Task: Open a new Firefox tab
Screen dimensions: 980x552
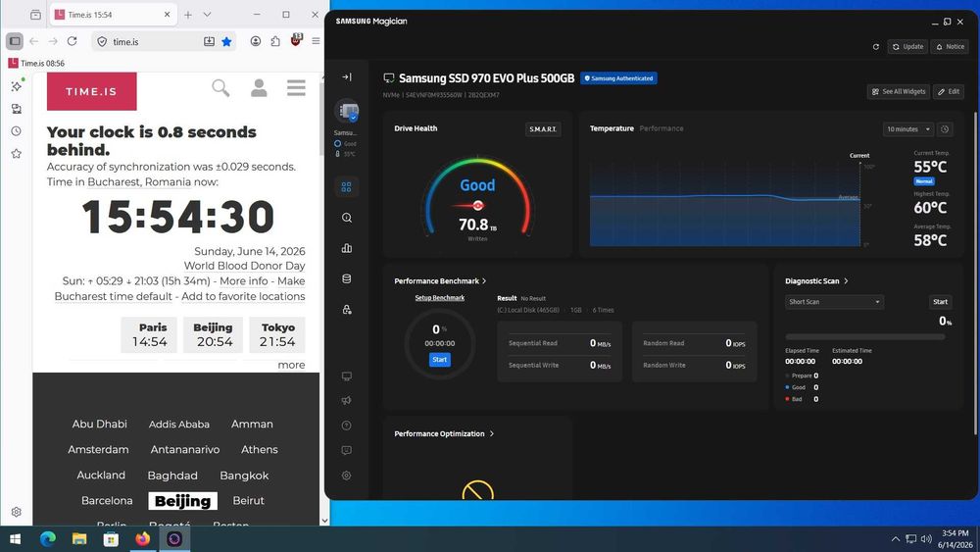Action: point(187,15)
